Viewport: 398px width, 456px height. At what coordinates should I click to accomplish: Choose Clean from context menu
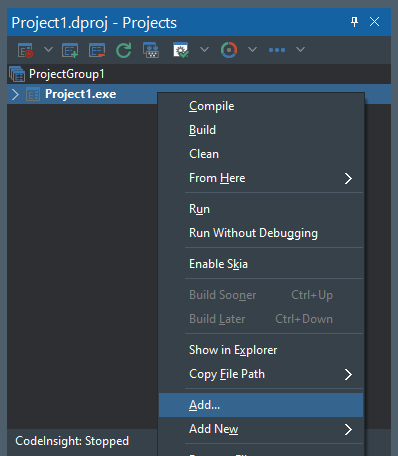coord(261,154)
